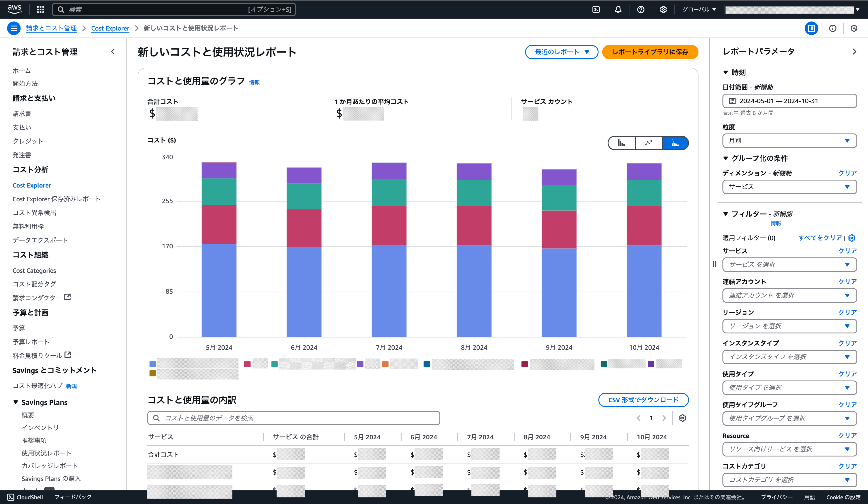The image size is (868, 504).
Task: Save with レポートライブラリに保存 button
Action: 650,52
